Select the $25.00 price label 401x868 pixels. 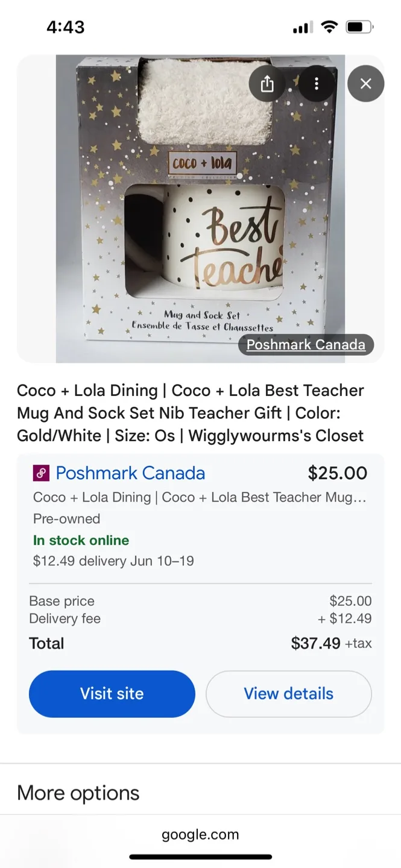click(x=337, y=473)
